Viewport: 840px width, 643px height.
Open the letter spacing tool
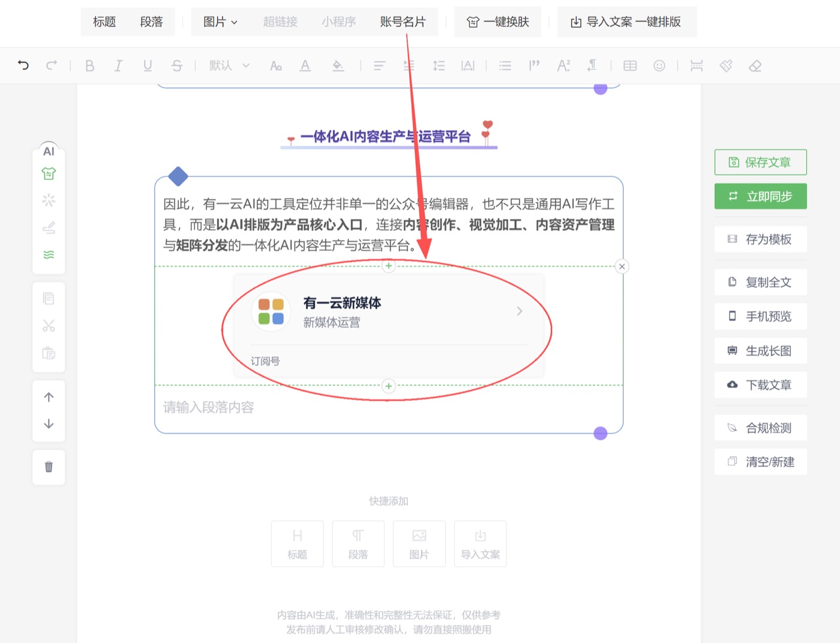pyautogui.click(x=468, y=65)
